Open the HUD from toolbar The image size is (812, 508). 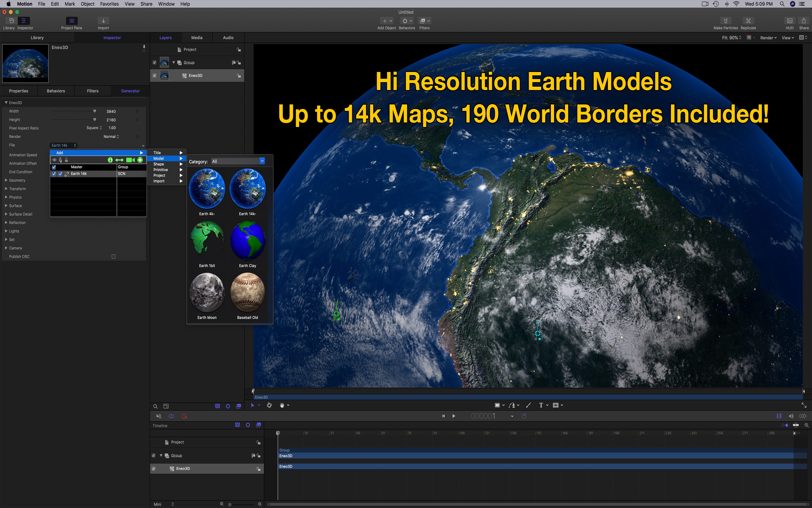(x=789, y=21)
